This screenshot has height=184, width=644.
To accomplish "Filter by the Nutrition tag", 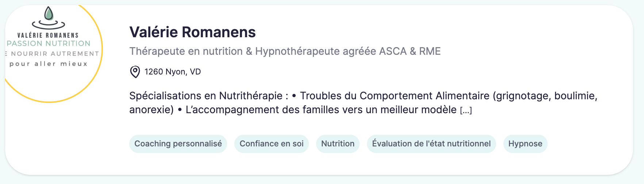I will tap(338, 144).
